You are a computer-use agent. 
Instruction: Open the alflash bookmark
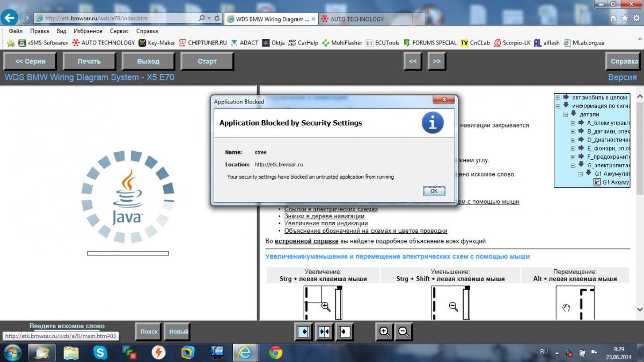click(546, 43)
